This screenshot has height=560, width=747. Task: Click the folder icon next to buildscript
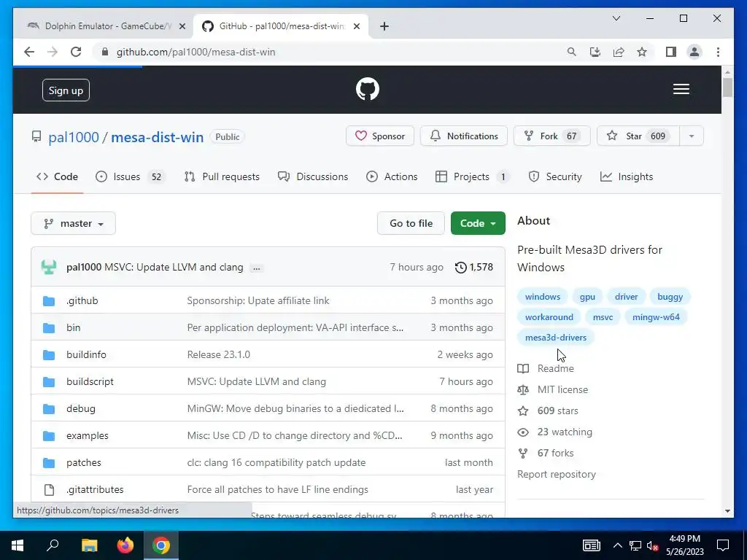click(49, 382)
